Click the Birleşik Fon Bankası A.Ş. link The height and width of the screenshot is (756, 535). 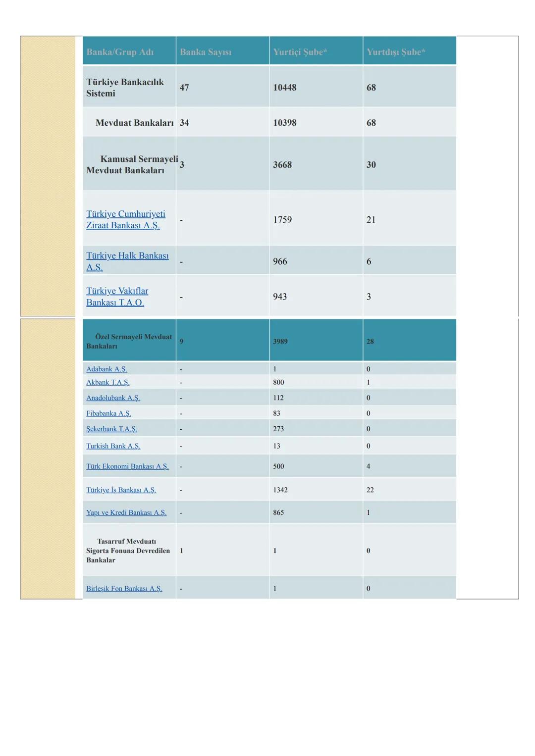124,589
